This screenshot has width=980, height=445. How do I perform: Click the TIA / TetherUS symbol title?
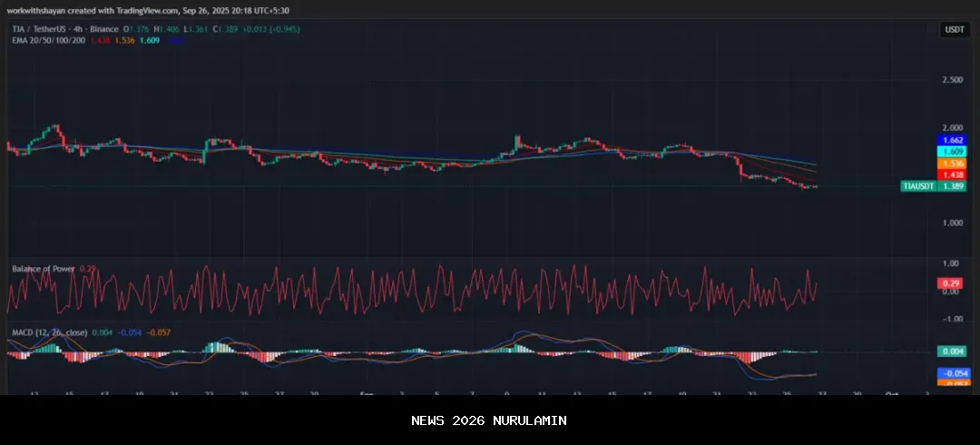36,29
